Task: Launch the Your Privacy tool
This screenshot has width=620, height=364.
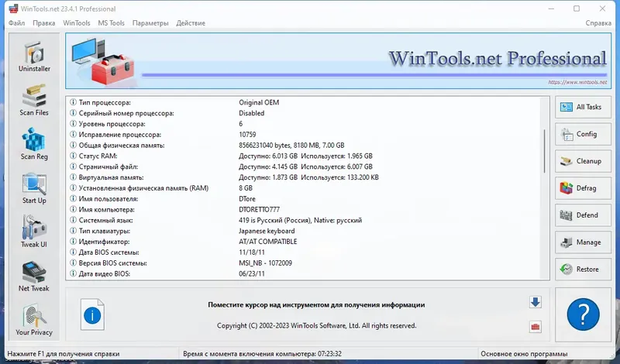Action: coord(34,320)
